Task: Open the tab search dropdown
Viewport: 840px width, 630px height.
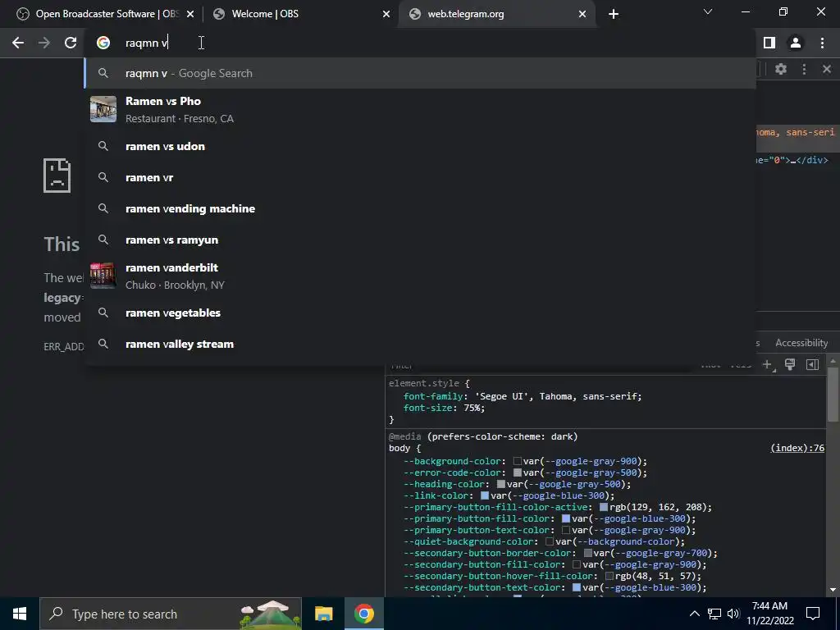Action: [x=708, y=11]
